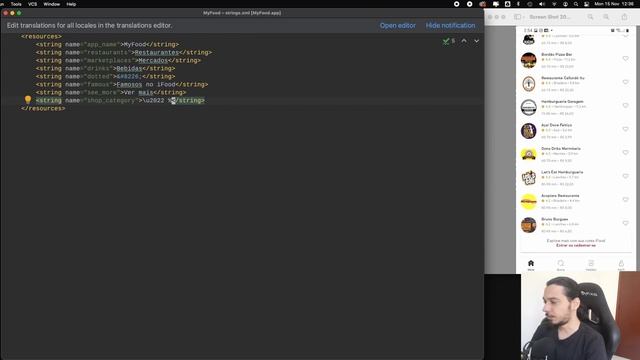This screenshot has height=360, width=640.
Task: Click the Share button in Preview
Action: tap(624, 17)
